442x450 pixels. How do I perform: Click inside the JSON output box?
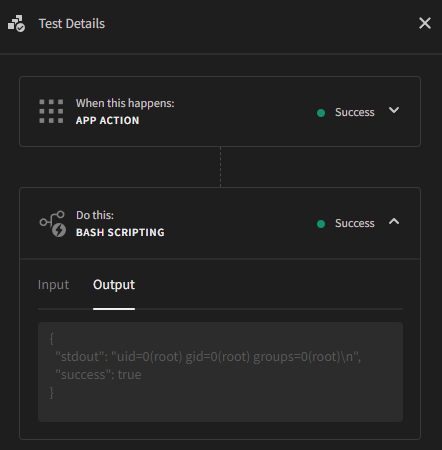[220, 372]
